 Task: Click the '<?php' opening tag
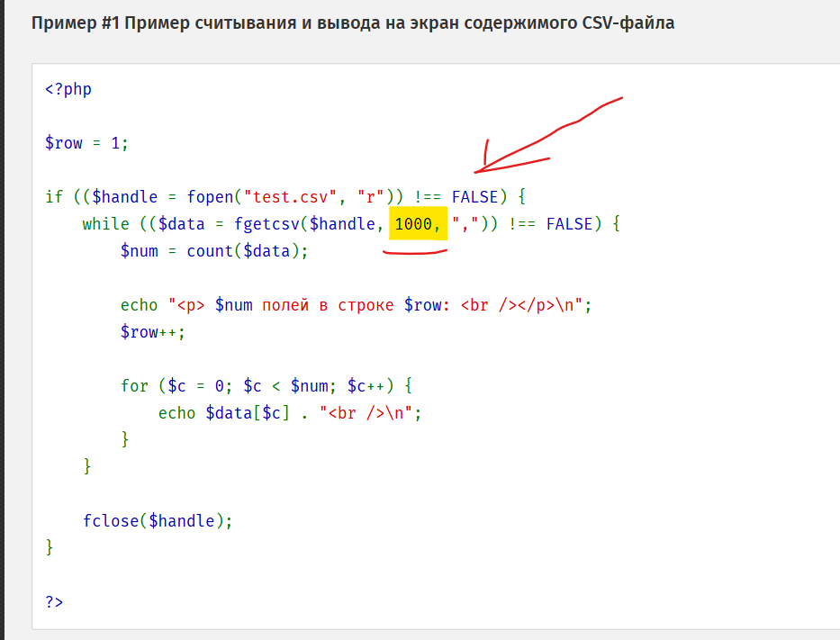pos(68,89)
